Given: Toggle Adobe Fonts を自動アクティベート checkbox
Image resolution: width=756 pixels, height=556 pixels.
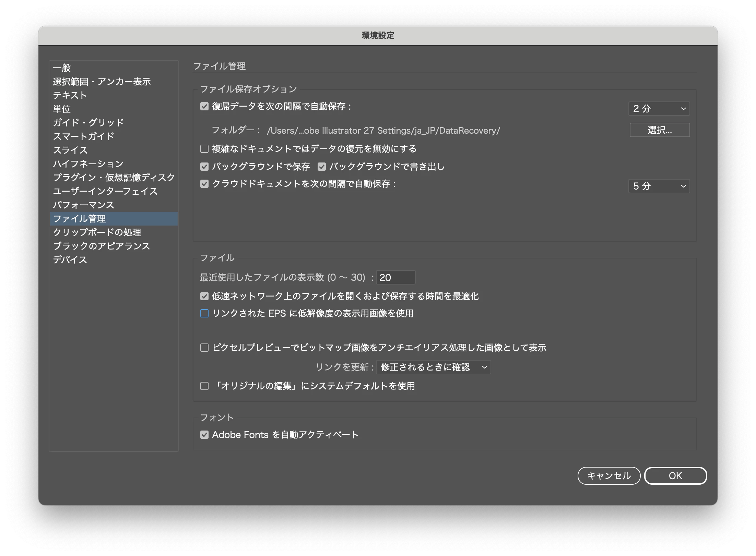Looking at the screenshot, I should click(x=204, y=435).
